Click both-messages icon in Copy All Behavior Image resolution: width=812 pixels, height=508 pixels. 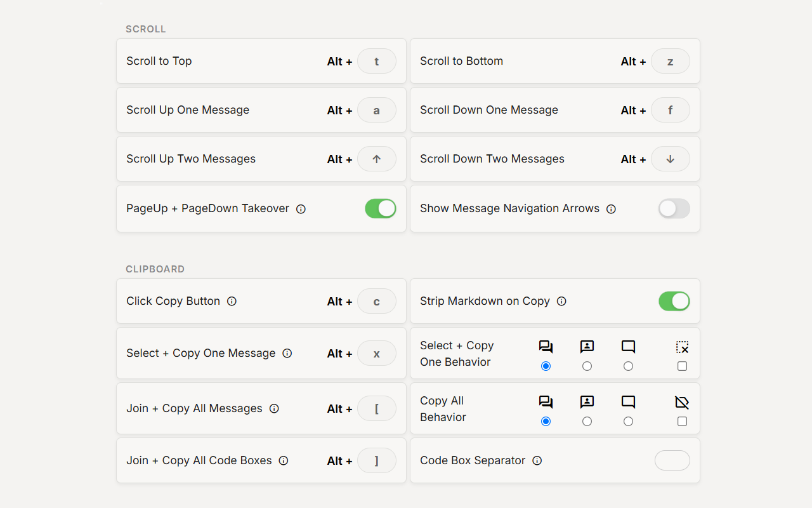click(546, 403)
